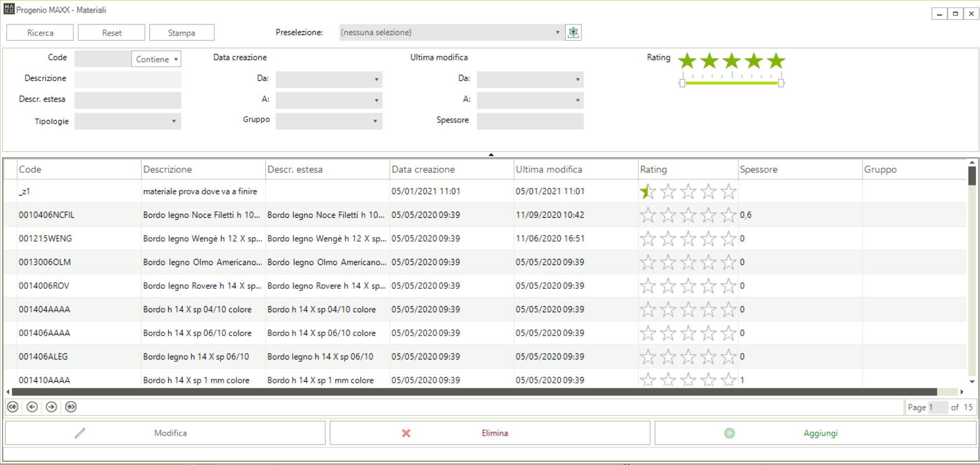Click the Modifica button
This screenshot has height=465, width=980.
click(x=165, y=433)
